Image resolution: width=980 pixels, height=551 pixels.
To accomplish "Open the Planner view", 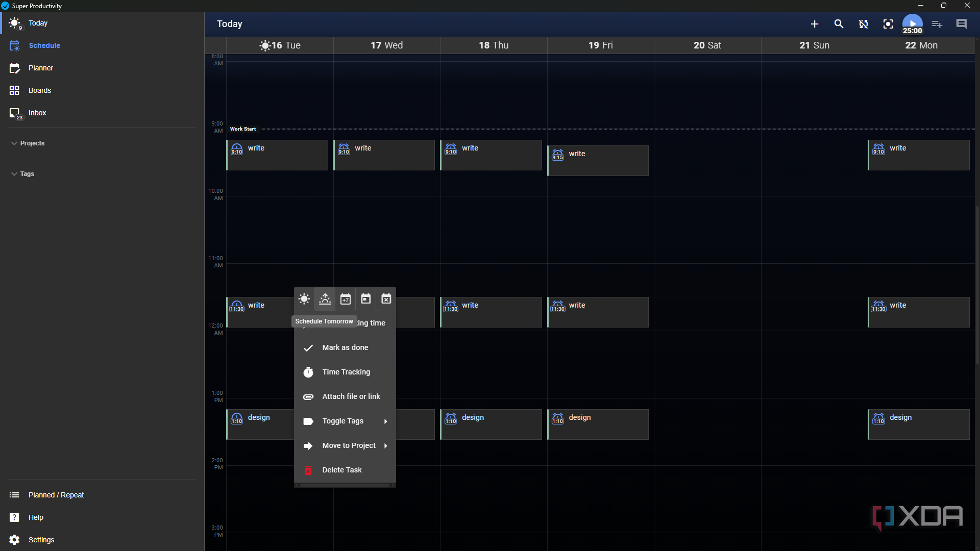I will pos(102,68).
